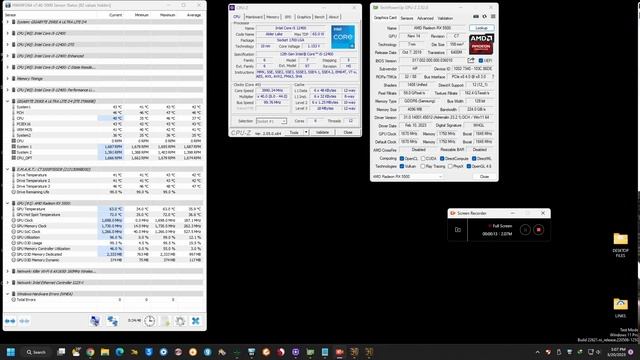Click the Close button in CPU-Z
This screenshot has height=360, width=640.
click(x=348, y=132)
